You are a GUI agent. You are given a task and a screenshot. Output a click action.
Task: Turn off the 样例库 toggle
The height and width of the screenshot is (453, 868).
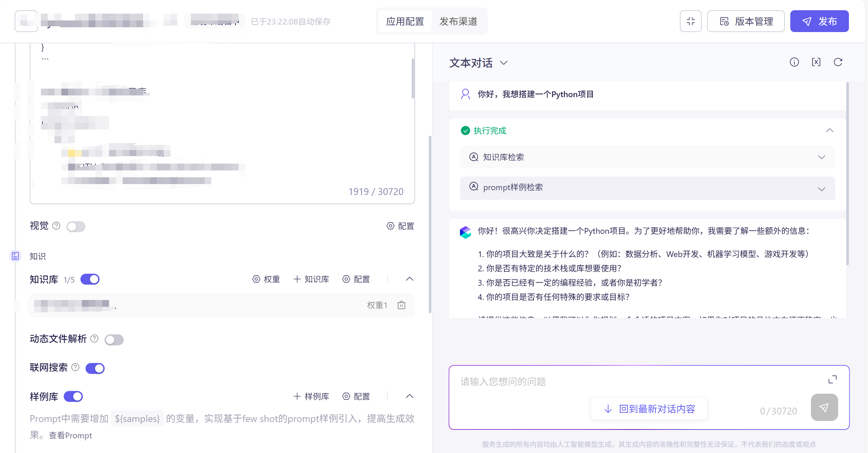[x=73, y=396]
